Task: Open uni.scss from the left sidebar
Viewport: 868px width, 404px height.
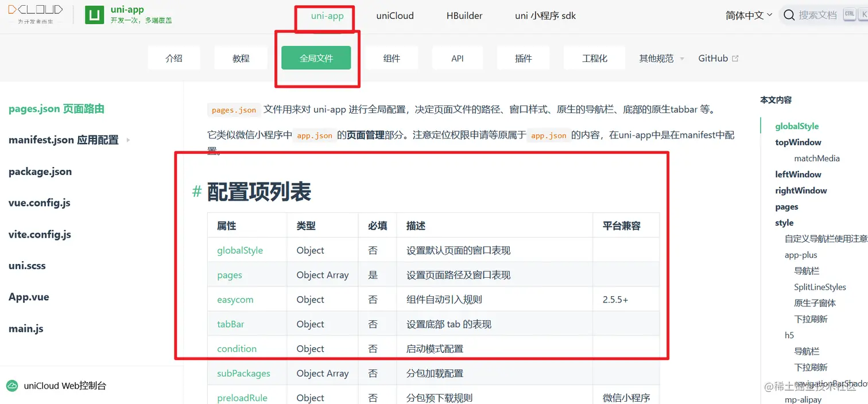Action: click(x=26, y=265)
